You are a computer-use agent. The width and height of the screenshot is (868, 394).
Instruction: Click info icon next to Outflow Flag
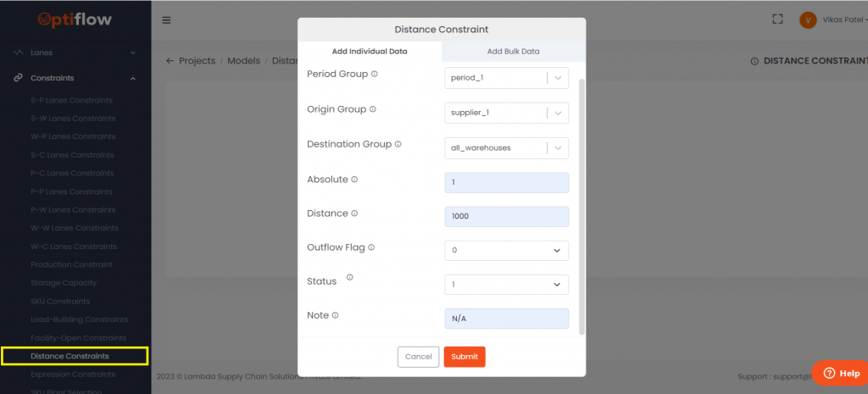click(x=371, y=247)
